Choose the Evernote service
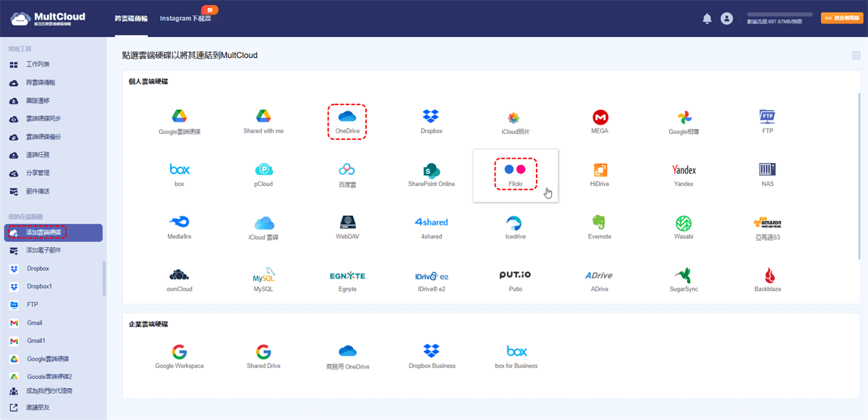868x420 pixels. point(599,222)
